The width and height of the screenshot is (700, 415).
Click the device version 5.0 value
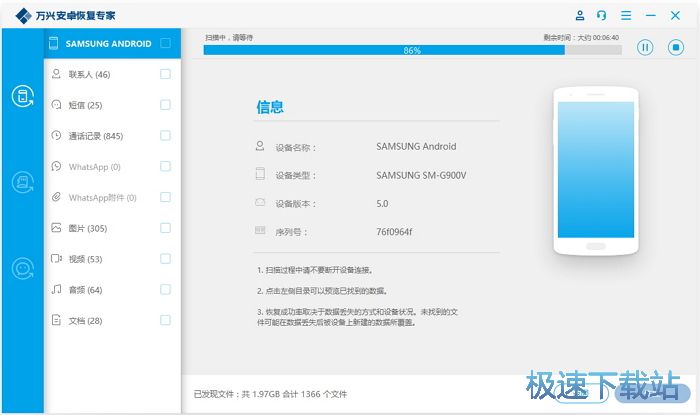[x=382, y=203]
